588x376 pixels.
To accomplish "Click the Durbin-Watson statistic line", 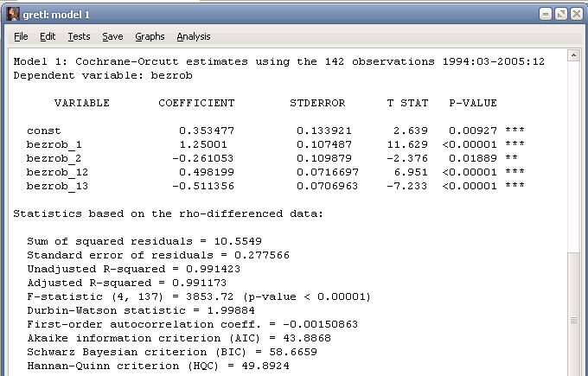I will [x=141, y=311].
